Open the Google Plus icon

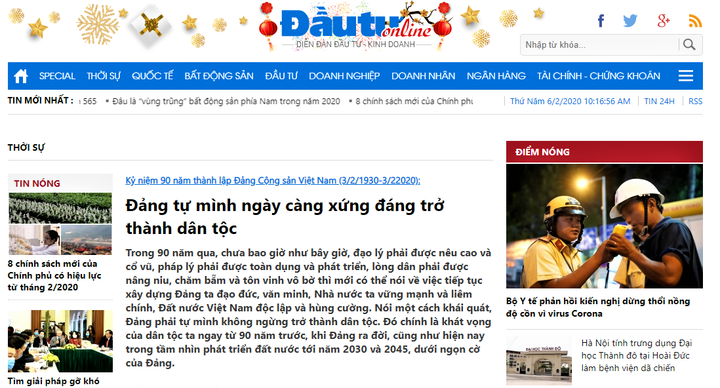click(663, 21)
